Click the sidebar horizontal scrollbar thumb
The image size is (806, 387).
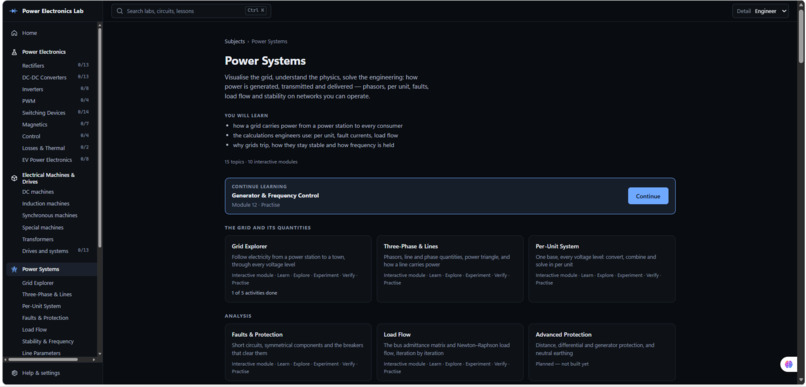point(42,360)
